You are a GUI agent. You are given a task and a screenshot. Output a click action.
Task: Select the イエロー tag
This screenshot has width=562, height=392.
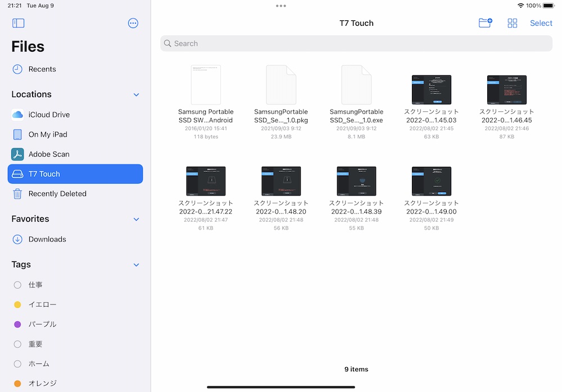coord(75,304)
